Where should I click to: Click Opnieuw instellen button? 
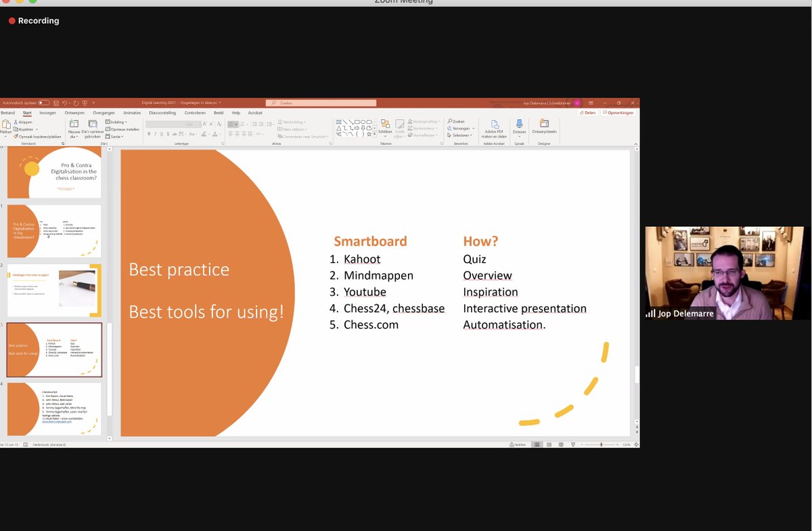click(x=122, y=129)
